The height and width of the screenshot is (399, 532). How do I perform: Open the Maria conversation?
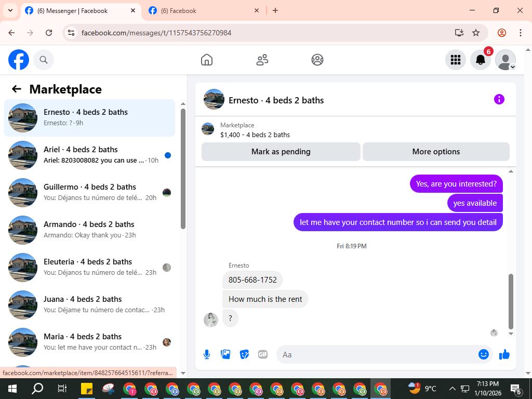(x=89, y=342)
